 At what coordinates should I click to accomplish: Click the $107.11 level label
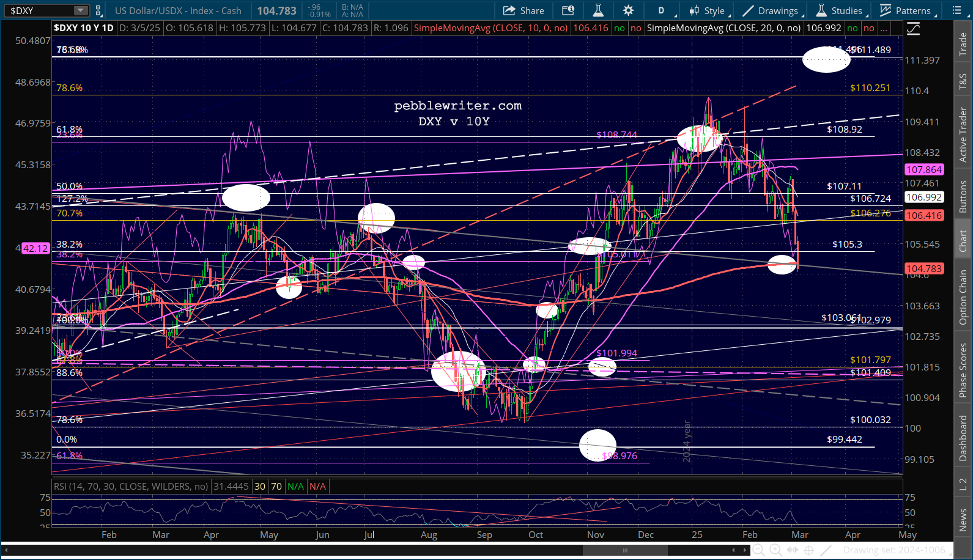[x=844, y=186]
